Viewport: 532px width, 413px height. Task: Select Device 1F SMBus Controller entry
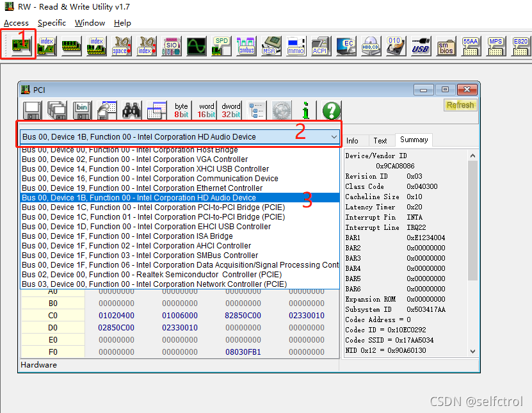click(x=180, y=255)
